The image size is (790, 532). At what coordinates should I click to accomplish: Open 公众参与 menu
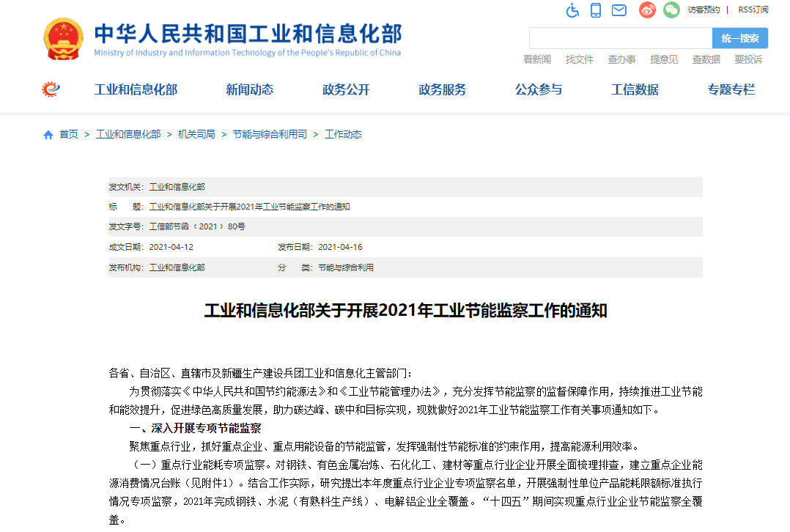(x=539, y=89)
